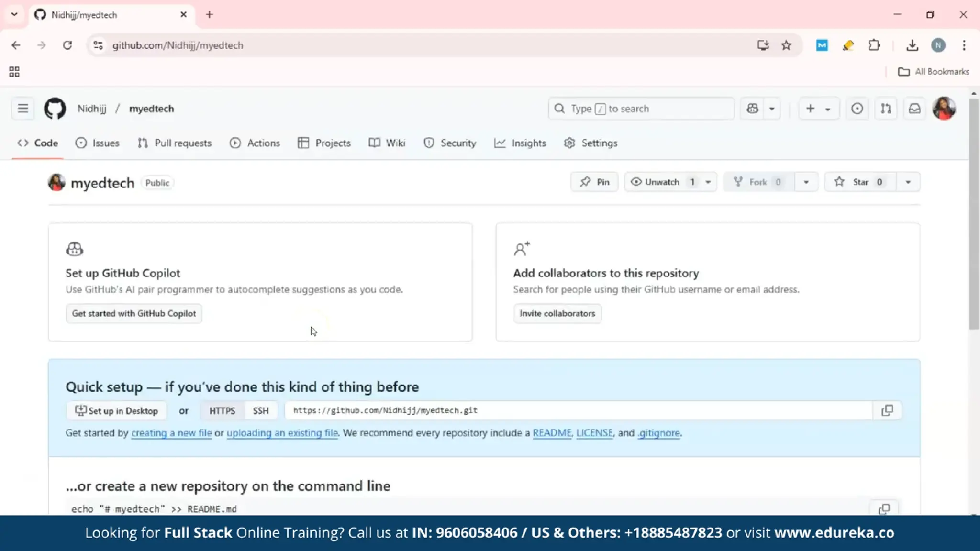980x551 pixels.
Task: Open the LICENSE link
Action: pos(594,433)
